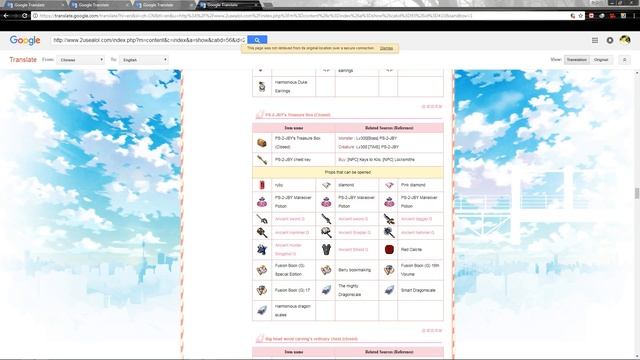Click the Big head wood carving's chest heading
640x360 pixels.
click(x=311, y=339)
